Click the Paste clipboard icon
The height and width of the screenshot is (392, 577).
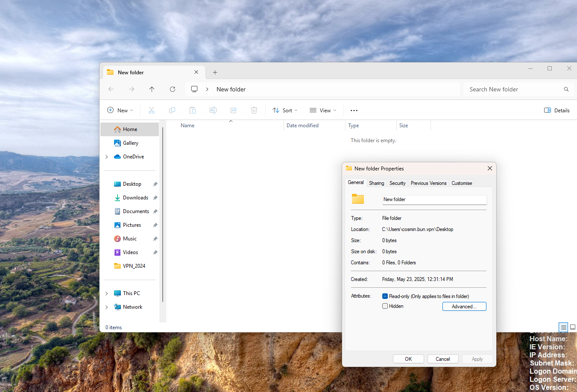(193, 110)
